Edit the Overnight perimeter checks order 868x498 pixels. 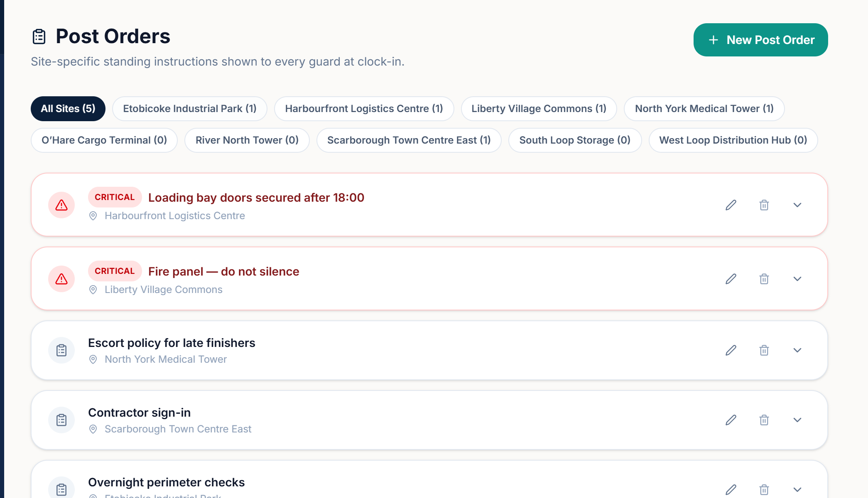coord(731,490)
